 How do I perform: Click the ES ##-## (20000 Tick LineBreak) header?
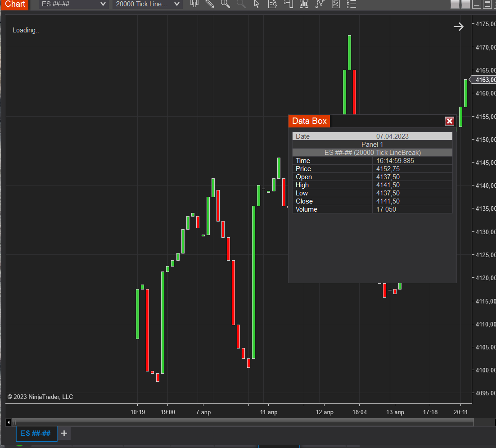click(372, 153)
